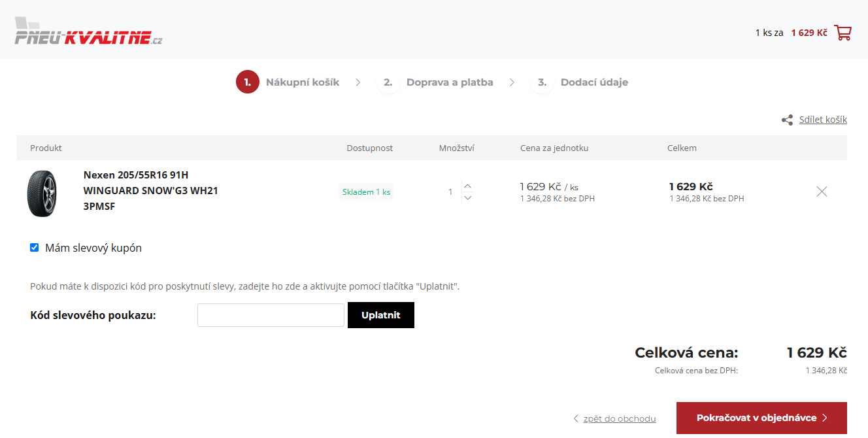Click the share icon beside Sdílet košík
Screen dimensions: 868x438
click(787, 120)
